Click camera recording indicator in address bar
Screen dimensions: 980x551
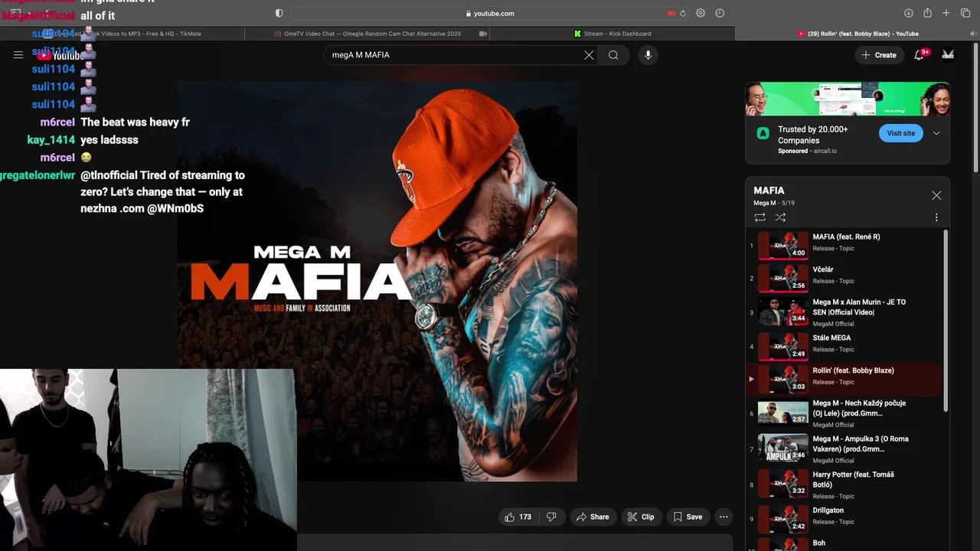[671, 13]
